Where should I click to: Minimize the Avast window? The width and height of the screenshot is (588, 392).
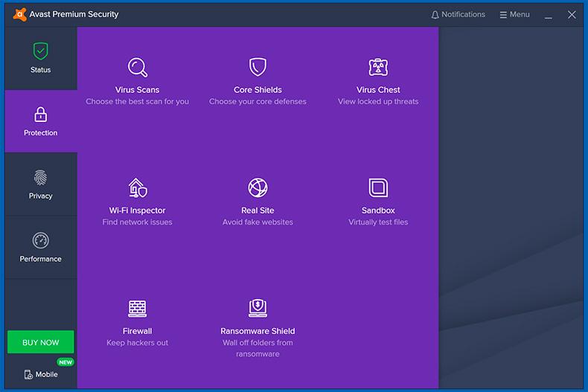pyautogui.click(x=549, y=15)
